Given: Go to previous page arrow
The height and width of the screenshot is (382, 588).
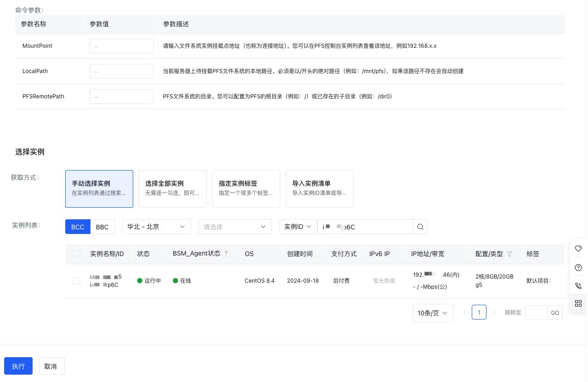Looking at the screenshot, I should [464, 313].
